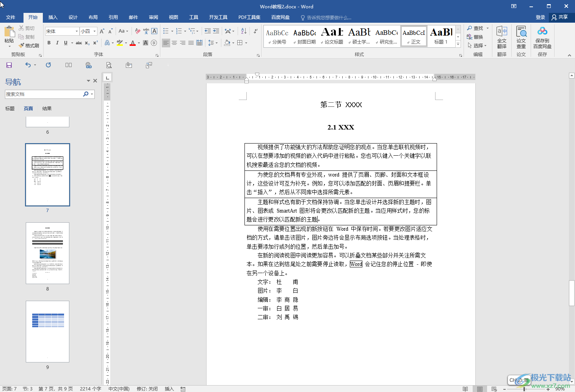Viewport: 575px width, 392px height.
Task: Open the text highlight color dropdown arrow
Action: tap(125, 43)
